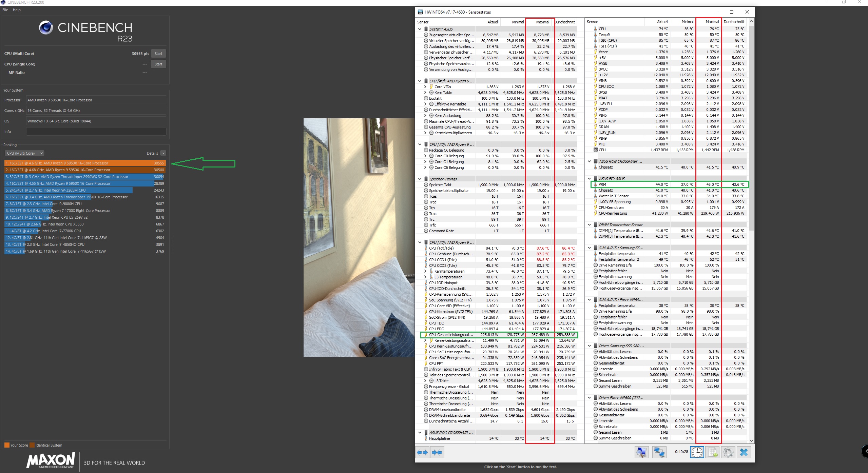
Task: Collapse the Speicher-Timings sensor group
Action: tap(420, 179)
